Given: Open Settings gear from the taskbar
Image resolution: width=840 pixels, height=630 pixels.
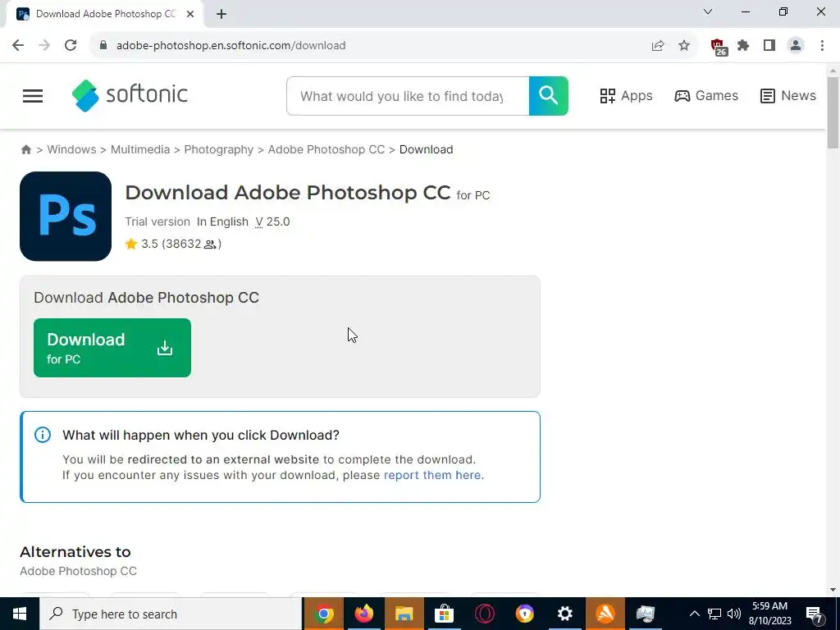Looking at the screenshot, I should coord(564,614).
